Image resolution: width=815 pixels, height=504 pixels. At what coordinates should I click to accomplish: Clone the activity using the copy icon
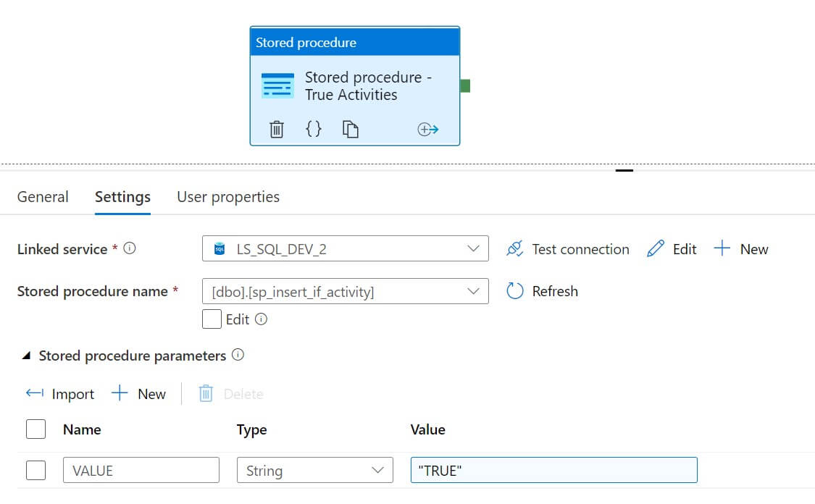coord(351,130)
